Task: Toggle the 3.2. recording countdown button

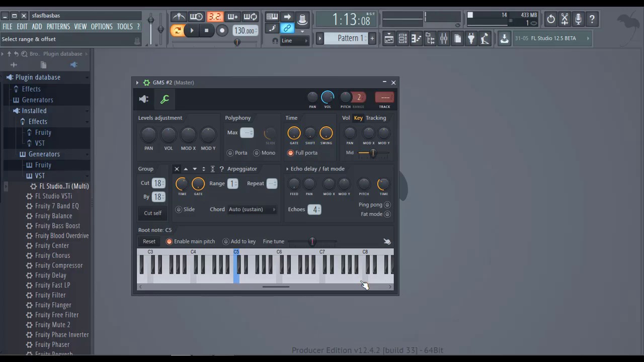Action: click(215, 17)
